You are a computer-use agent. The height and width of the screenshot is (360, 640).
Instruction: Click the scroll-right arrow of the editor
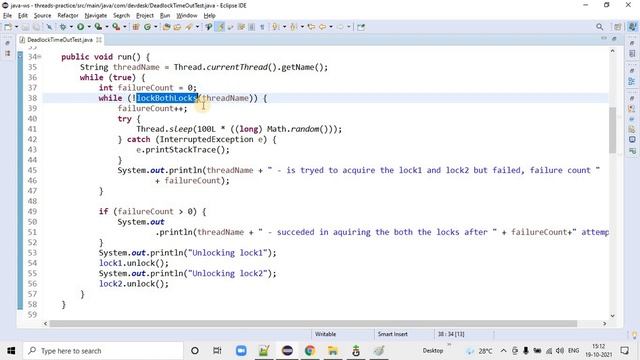click(x=604, y=324)
